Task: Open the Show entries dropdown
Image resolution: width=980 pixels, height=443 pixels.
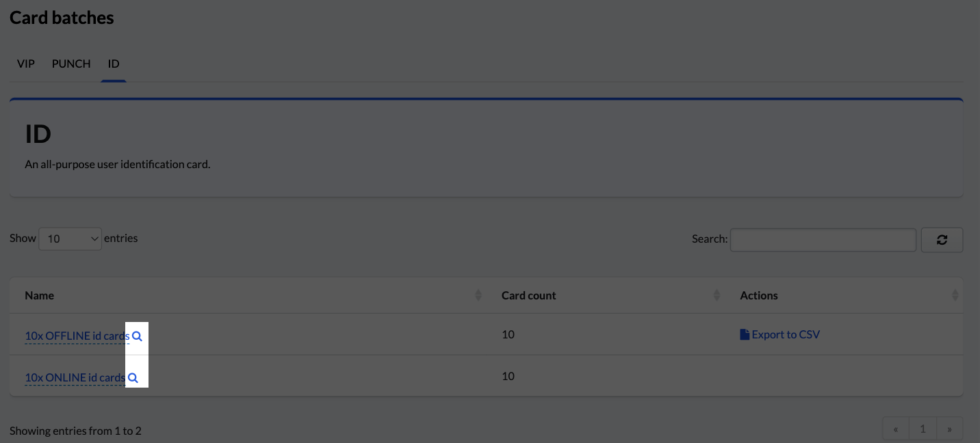Action: point(70,239)
